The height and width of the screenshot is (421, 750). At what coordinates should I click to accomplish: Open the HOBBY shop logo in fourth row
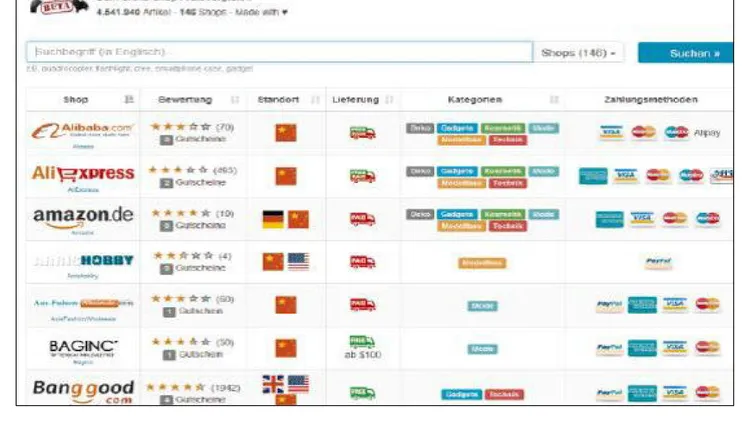(83, 260)
